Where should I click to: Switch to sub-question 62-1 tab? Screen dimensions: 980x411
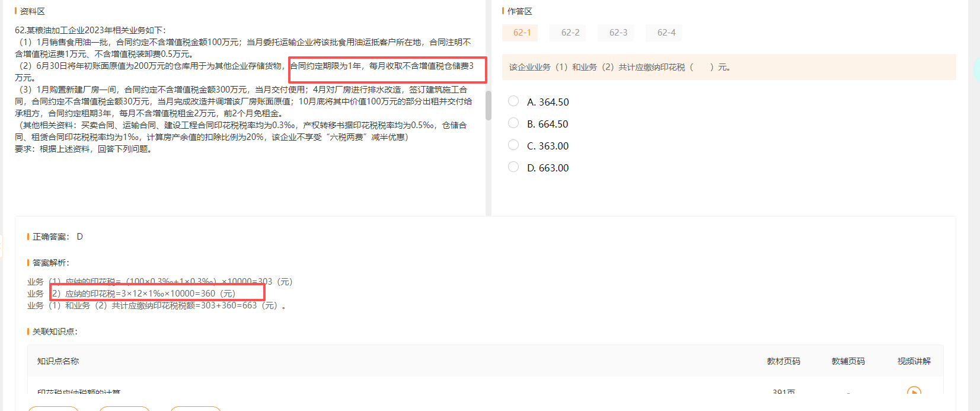click(521, 33)
